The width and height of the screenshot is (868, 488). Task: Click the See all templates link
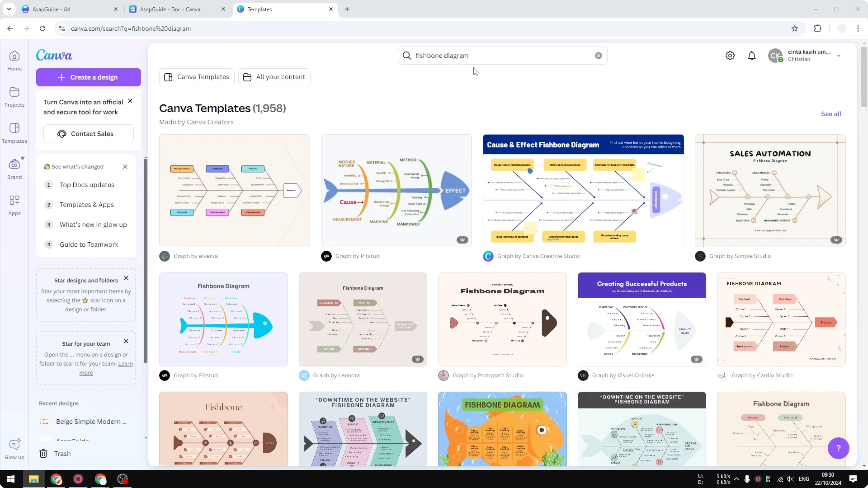pos(831,114)
